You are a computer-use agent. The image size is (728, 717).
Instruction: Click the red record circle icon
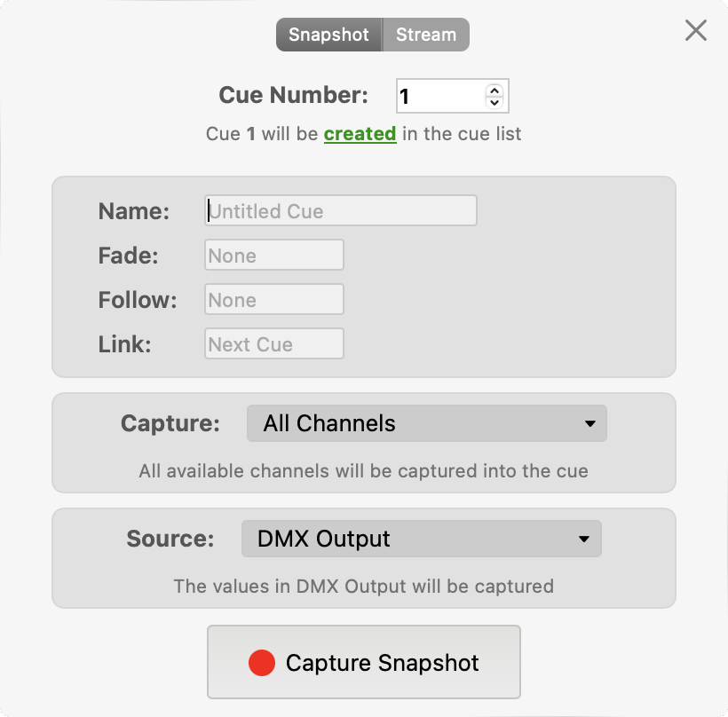[x=262, y=663]
